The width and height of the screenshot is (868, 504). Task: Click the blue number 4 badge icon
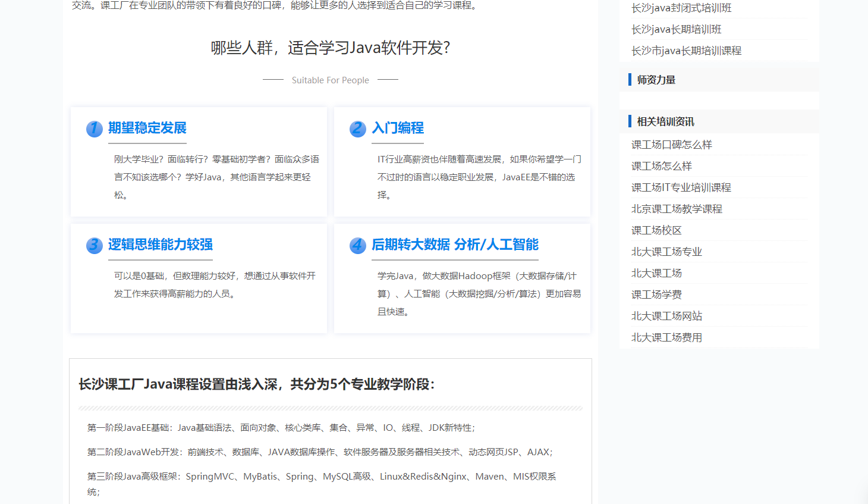tap(358, 245)
